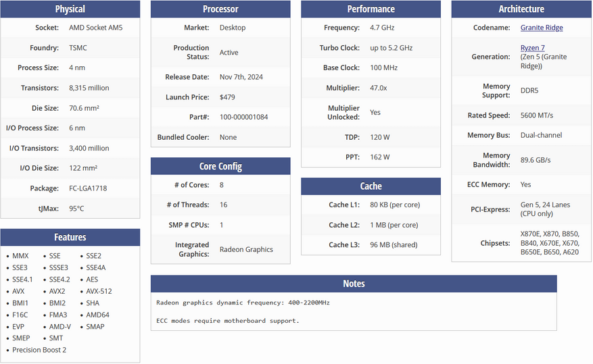This screenshot has height=364, width=593.
Task: Click the Active production status value
Action: pyautogui.click(x=229, y=53)
